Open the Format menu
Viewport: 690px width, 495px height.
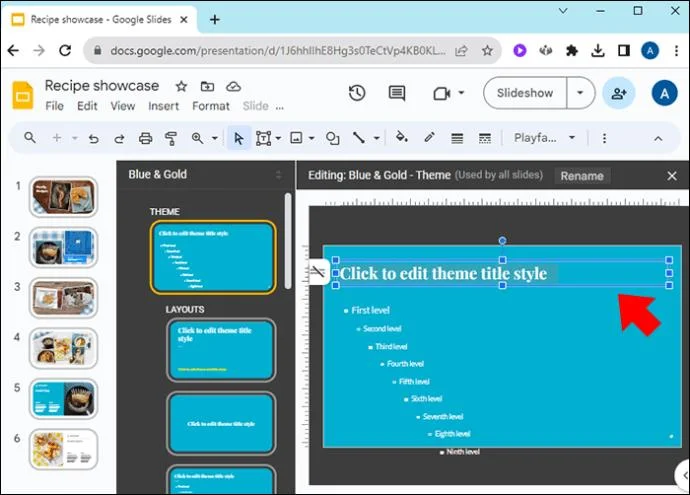(x=211, y=106)
